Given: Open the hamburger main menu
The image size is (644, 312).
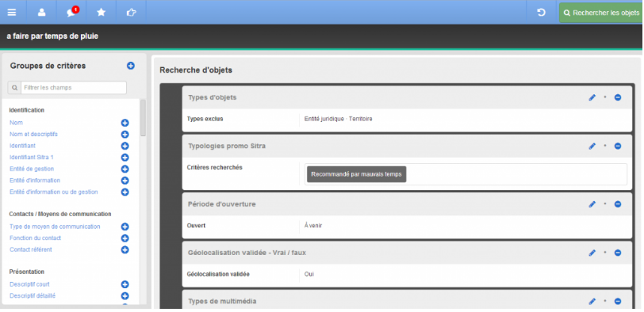Looking at the screenshot, I should [12, 13].
